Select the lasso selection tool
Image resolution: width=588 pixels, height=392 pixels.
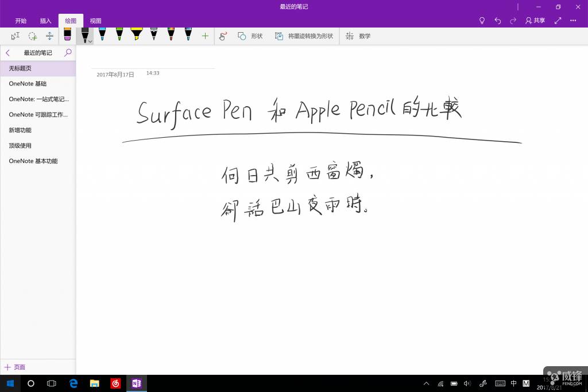(x=33, y=36)
